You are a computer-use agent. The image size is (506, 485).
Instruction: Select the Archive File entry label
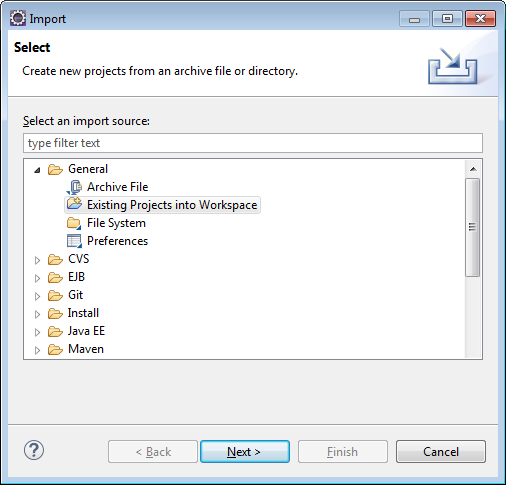click(x=118, y=187)
